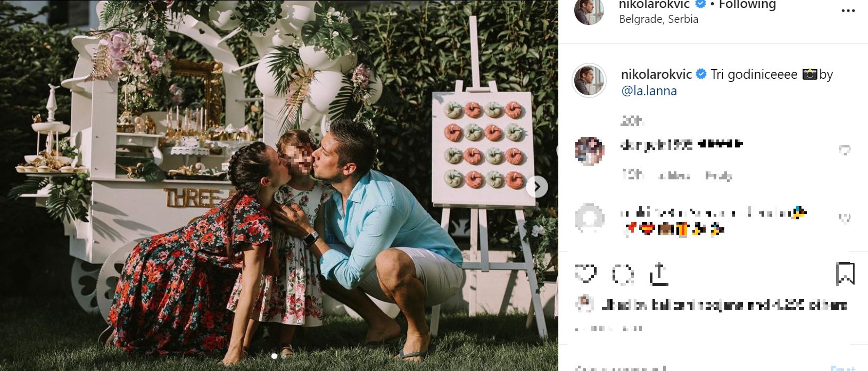Go to next photo with carousel arrow
868x371 pixels.
tap(537, 187)
